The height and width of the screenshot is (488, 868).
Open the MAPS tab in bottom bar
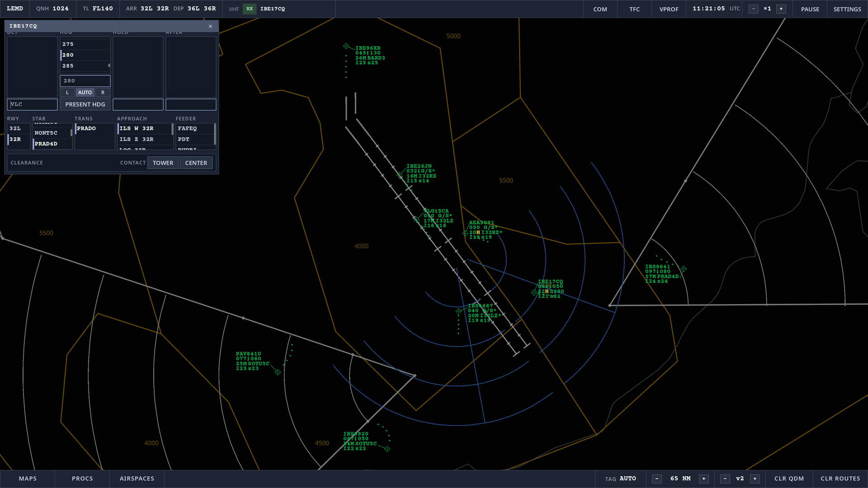coord(28,479)
